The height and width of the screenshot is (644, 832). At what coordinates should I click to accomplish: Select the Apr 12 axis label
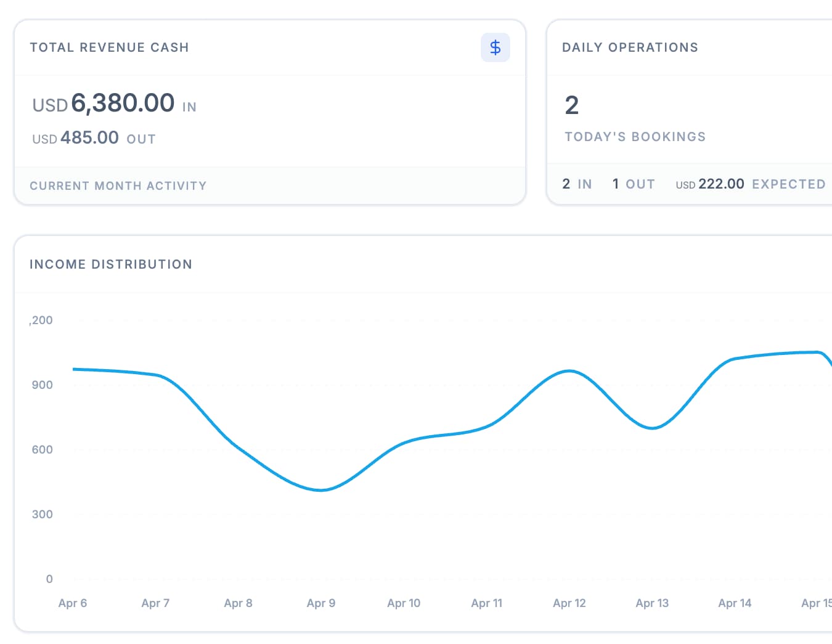click(x=569, y=603)
